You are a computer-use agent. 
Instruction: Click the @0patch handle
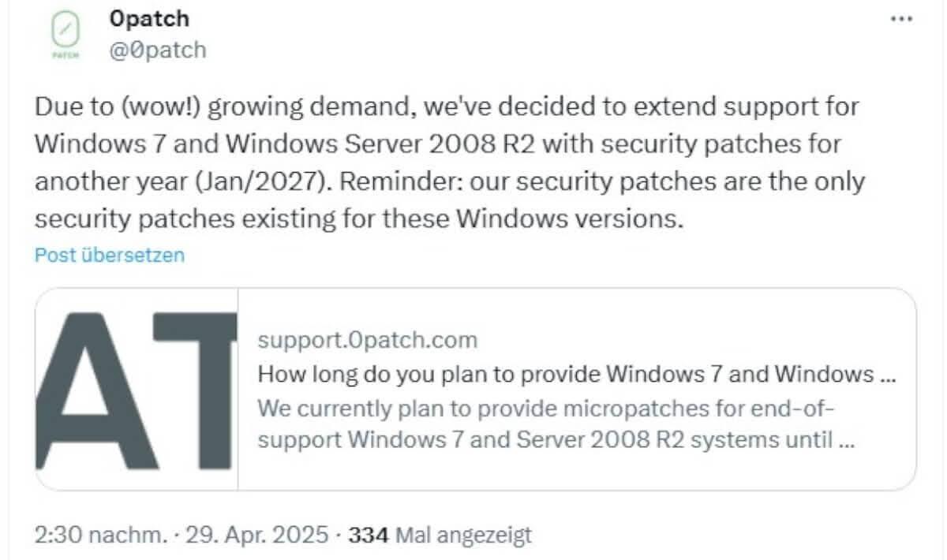pos(159,50)
